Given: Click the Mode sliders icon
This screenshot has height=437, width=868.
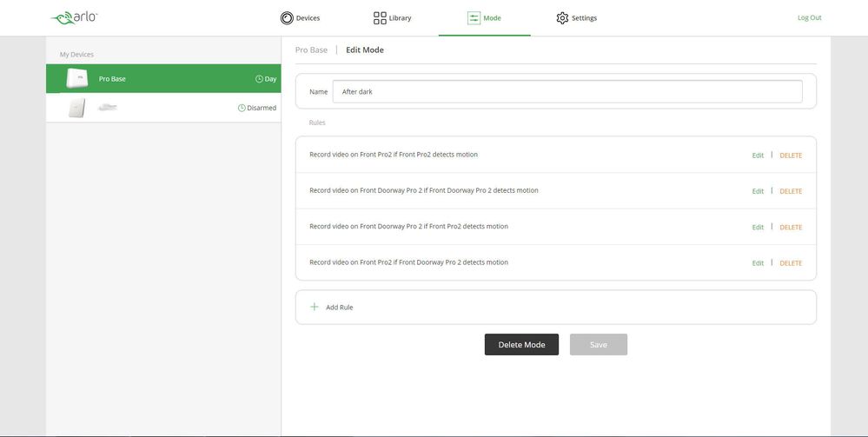Looking at the screenshot, I should (474, 18).
